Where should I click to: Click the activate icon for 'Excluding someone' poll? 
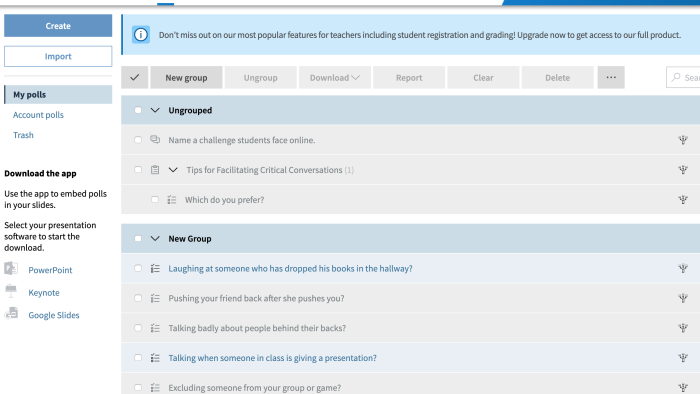pyautogui.click(x=683, y=388)
